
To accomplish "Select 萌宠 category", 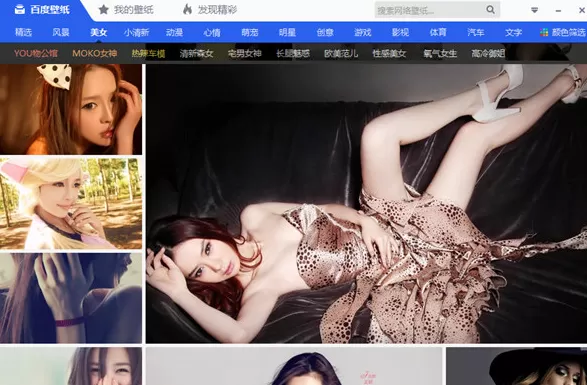I will click(x=250, y=33).
